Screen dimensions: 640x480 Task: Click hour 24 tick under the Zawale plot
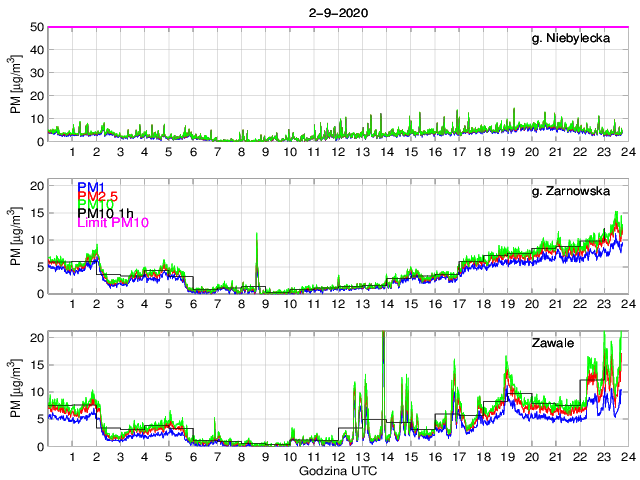coord(625,457)
